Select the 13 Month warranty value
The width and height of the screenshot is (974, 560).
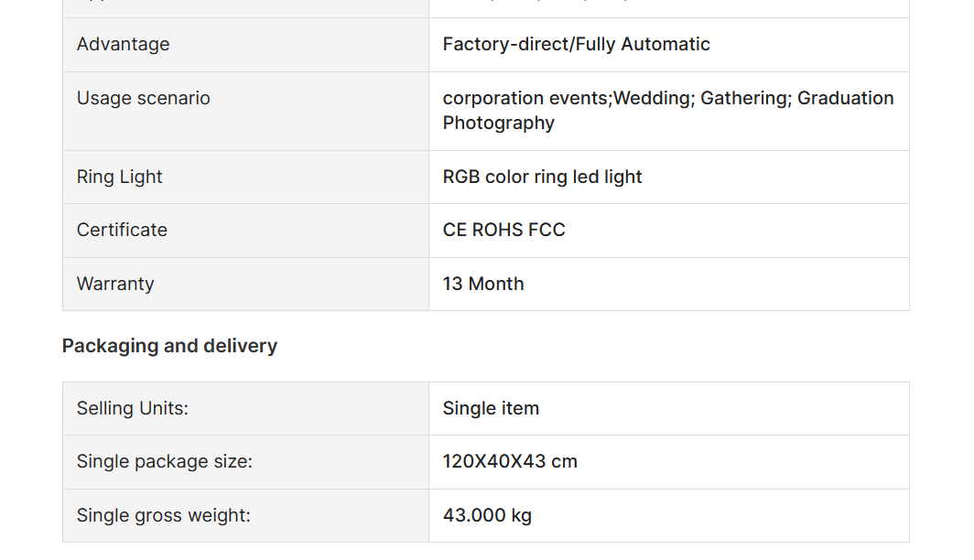pyautogui.click(x=483, y=284)
